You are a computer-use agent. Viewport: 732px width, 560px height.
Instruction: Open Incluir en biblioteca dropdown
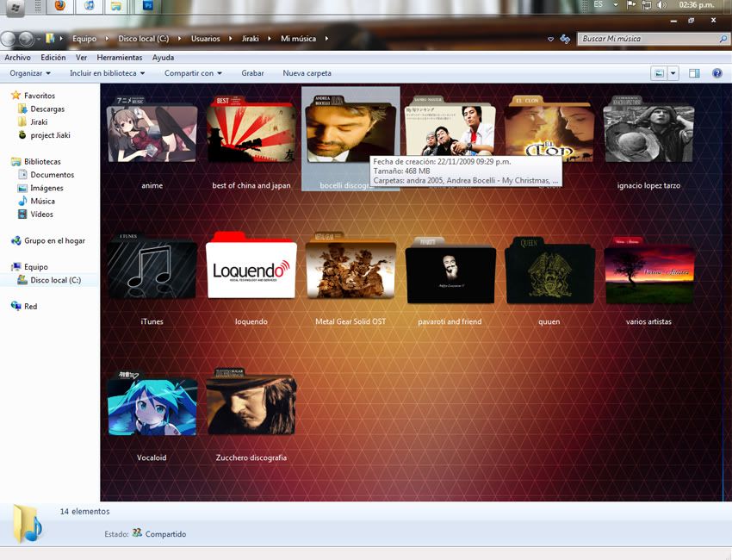tap(107, 73)
